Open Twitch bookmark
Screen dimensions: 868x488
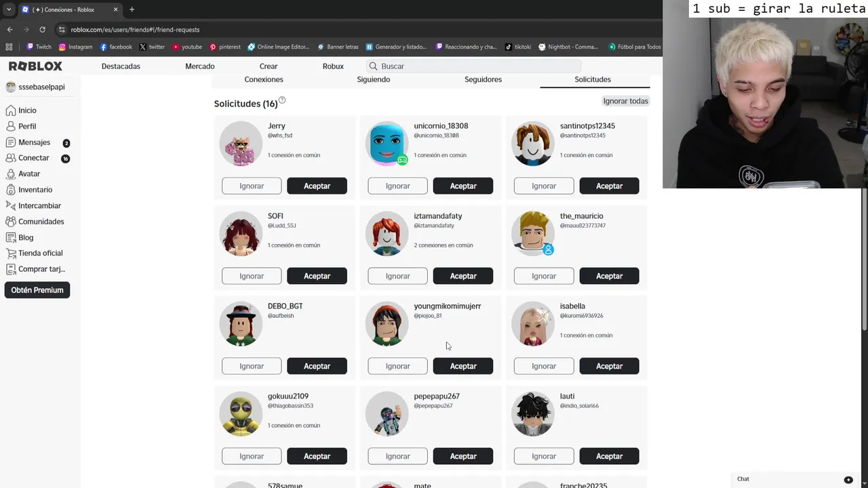39,47
